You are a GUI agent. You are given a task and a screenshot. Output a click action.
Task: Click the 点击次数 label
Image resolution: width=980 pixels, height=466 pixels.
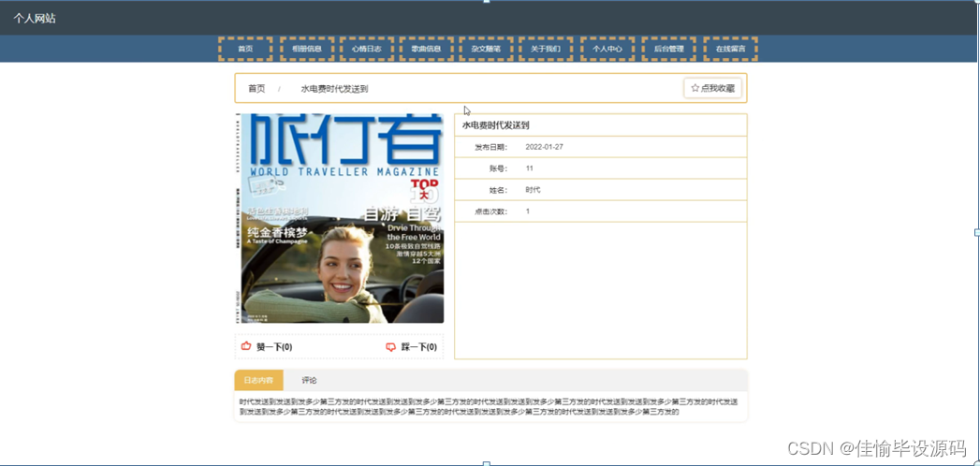point(491,211)
